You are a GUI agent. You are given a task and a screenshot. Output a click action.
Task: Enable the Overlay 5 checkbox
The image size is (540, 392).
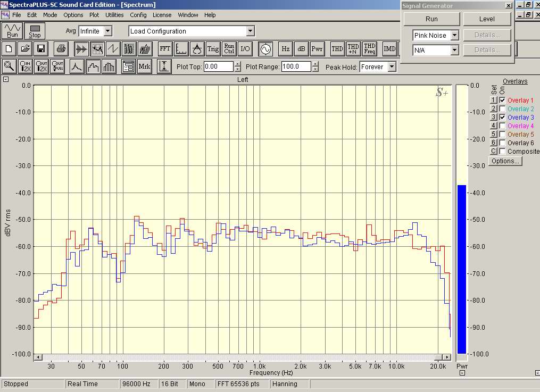(x=502, y=134)
